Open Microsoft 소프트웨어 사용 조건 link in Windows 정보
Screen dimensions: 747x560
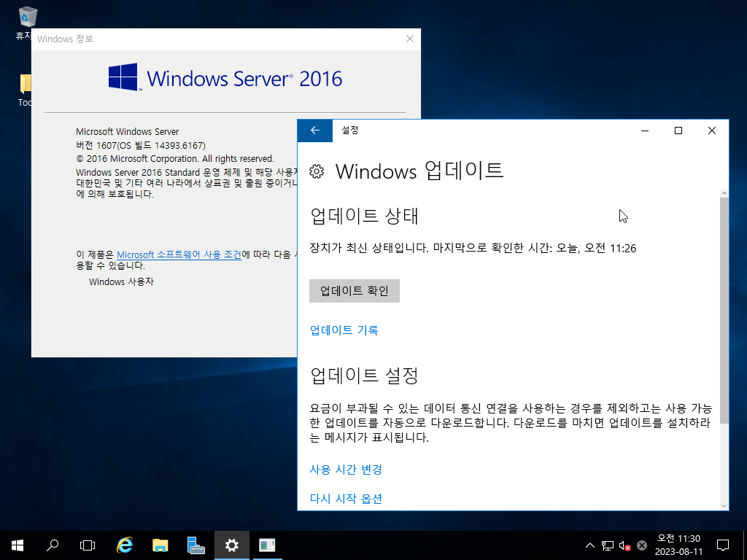[x=179, y=254]
